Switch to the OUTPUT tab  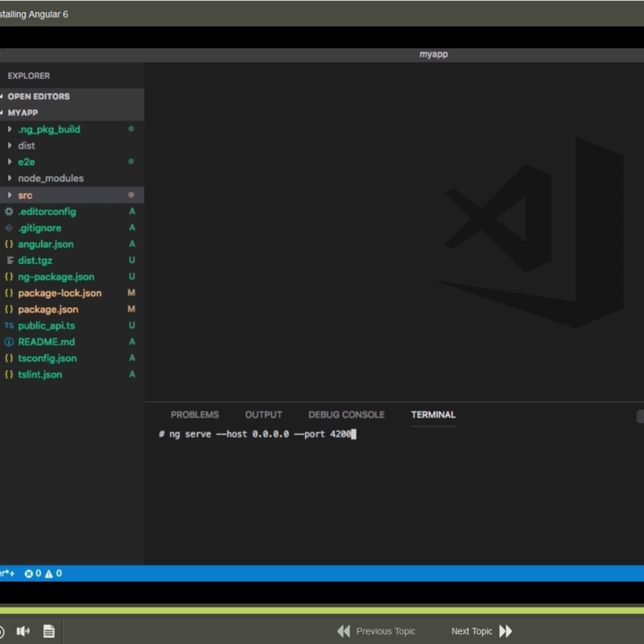264,415
